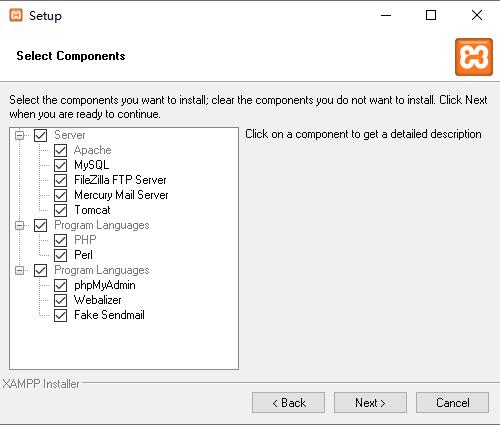This screenshot has height=425, width=500.
Task: Toggle the phpMyAdmin checkbox
Action: point(60,285)
